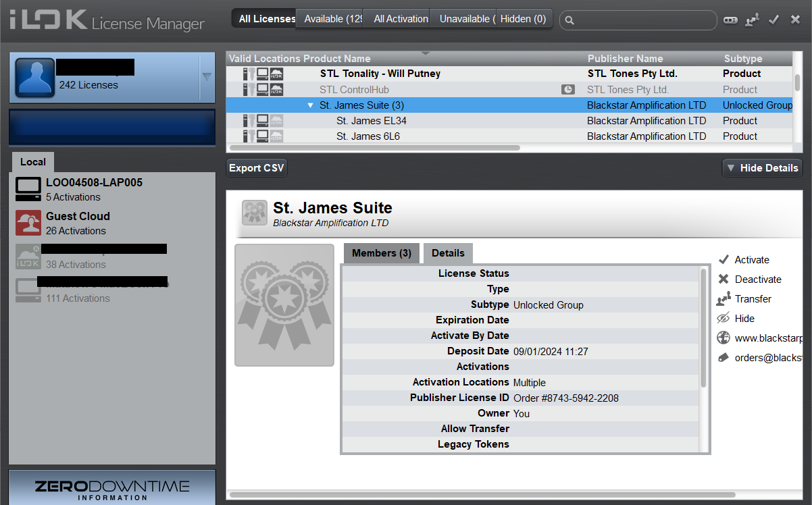
Task: Switch to the Details tab
Action: click(448, 253)
